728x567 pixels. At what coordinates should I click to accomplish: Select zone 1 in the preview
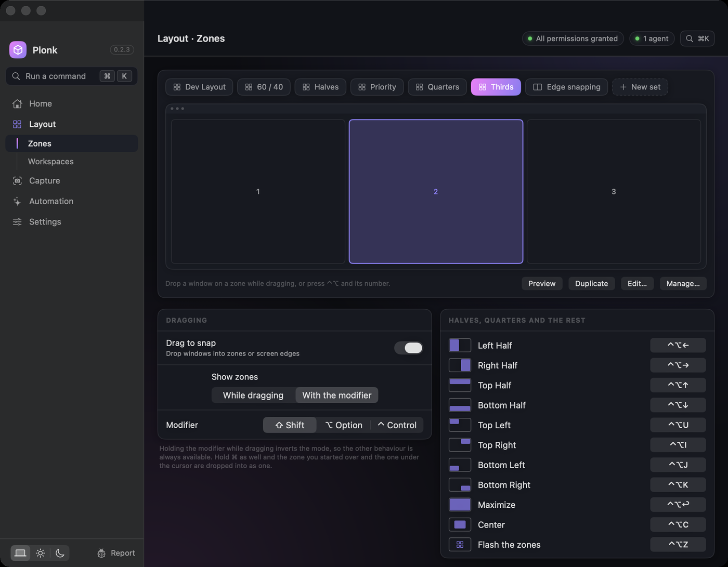coord(258,192)
